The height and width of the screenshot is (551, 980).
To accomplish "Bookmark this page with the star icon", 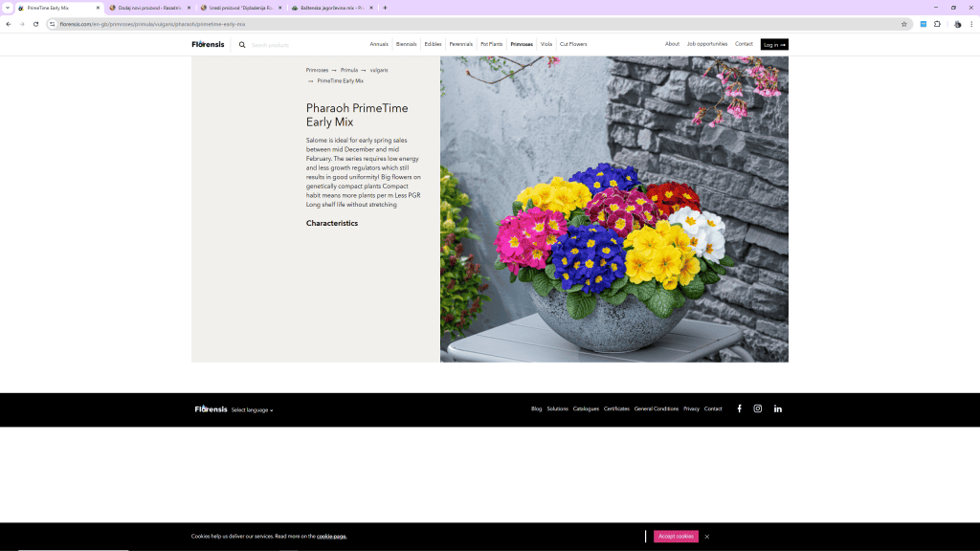I will point(903,24).
